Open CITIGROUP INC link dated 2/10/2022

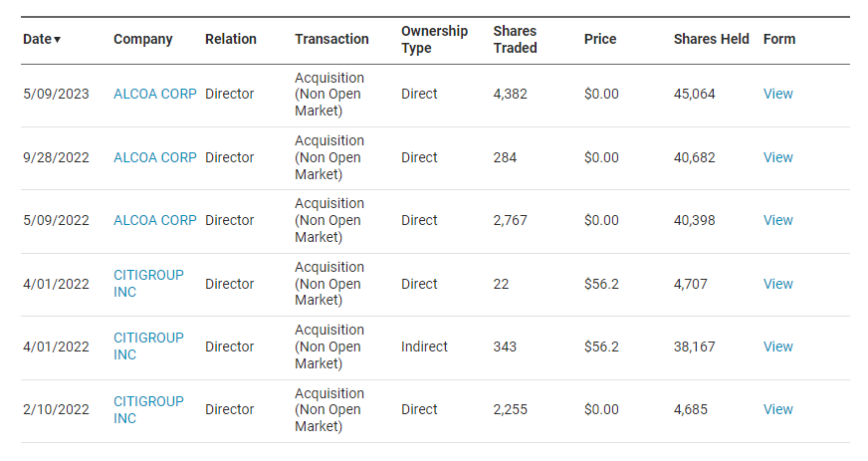click(x=148, y=409)
